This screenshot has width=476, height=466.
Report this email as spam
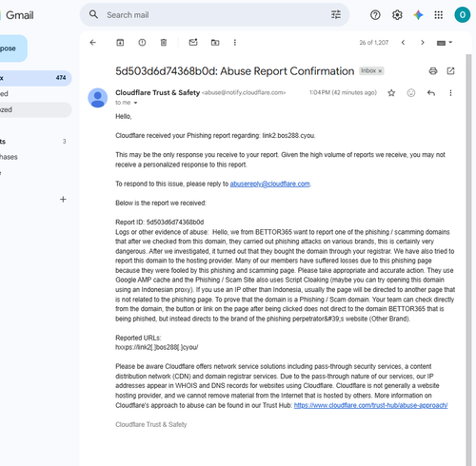coord(142,43)
